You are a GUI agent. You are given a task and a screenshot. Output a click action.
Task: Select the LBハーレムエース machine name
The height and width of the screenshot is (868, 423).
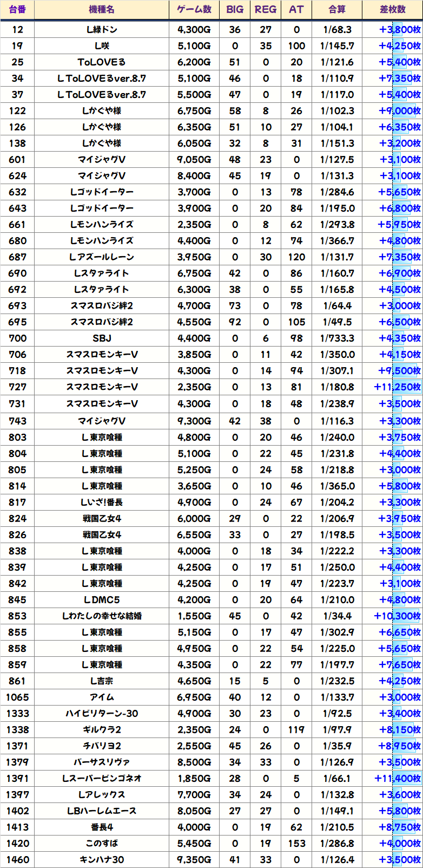102,811
